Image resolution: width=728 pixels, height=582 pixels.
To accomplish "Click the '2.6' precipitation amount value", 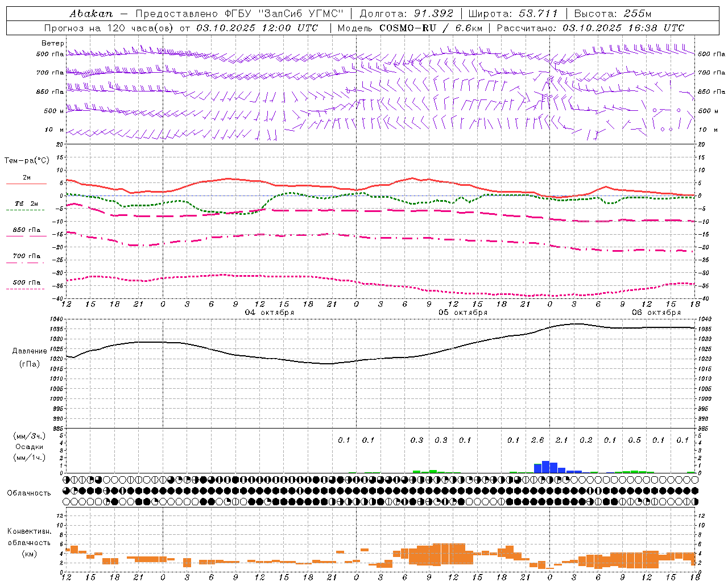I will 537,440.
